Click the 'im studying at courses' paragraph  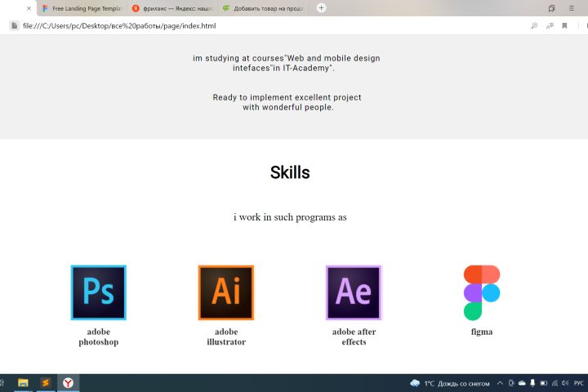coord(287,63)
